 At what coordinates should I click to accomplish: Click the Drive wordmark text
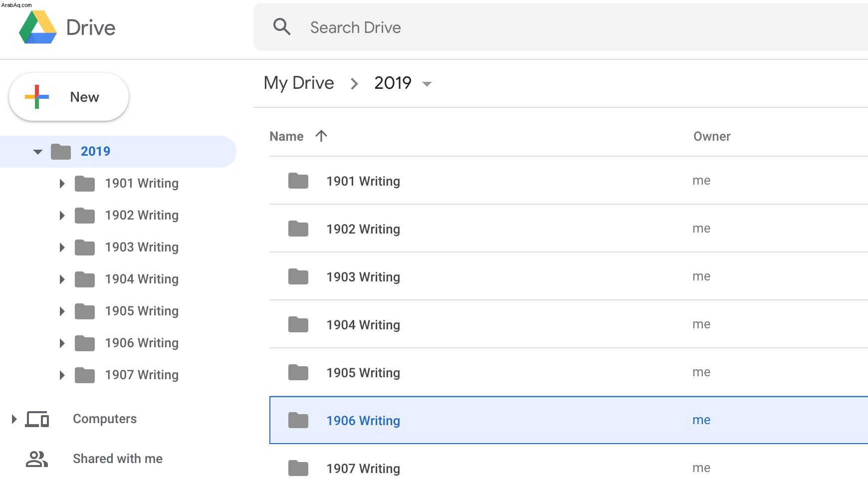[x=91, y=27]
